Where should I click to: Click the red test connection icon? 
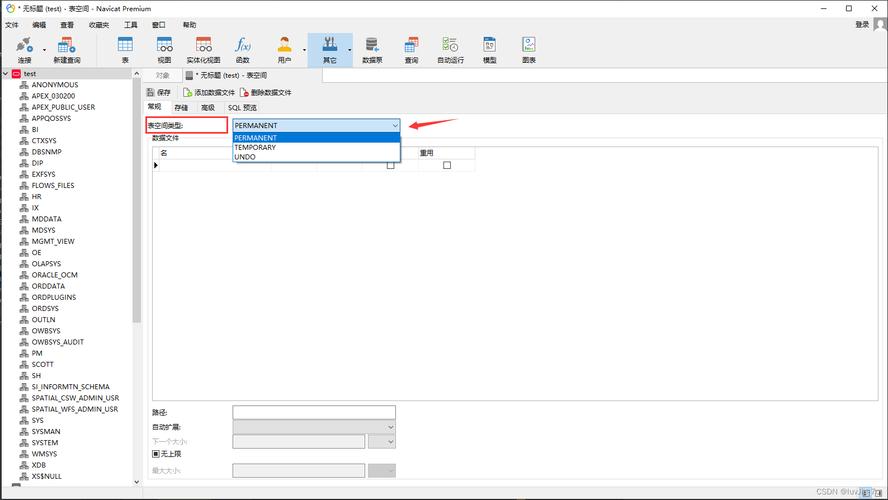[16, 74]
